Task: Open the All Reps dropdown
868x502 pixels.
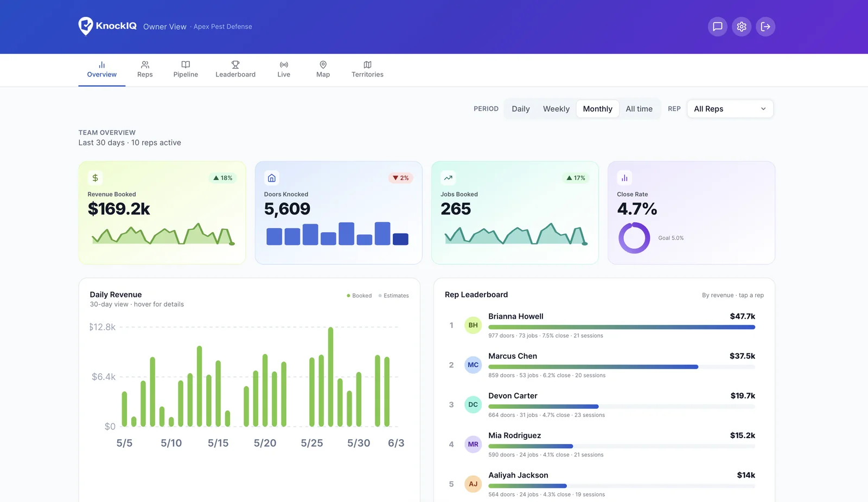Action: [x=730, y=109]
